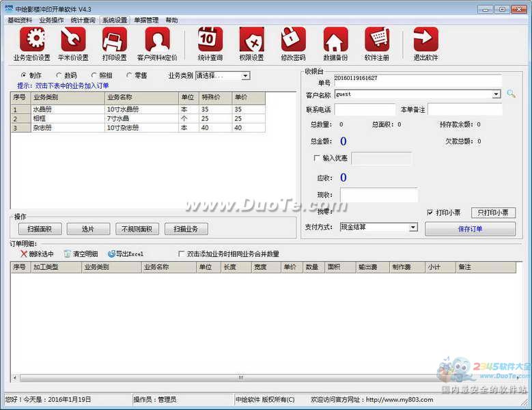Viewport: 532px width, 410px height.
Task: Click the 权限设置 shield icon
Action: (x=251, y=40)
